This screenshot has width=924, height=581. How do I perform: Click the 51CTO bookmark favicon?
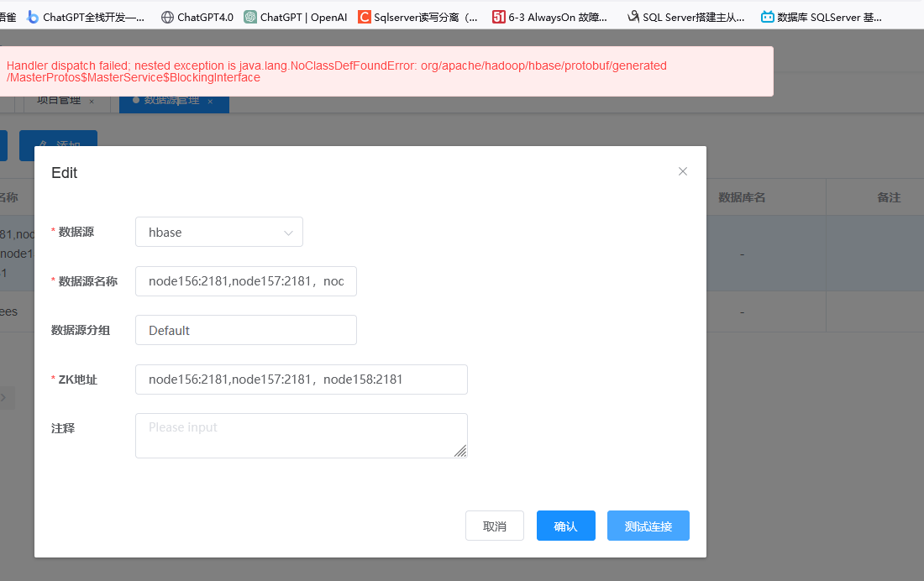[498, 17]
